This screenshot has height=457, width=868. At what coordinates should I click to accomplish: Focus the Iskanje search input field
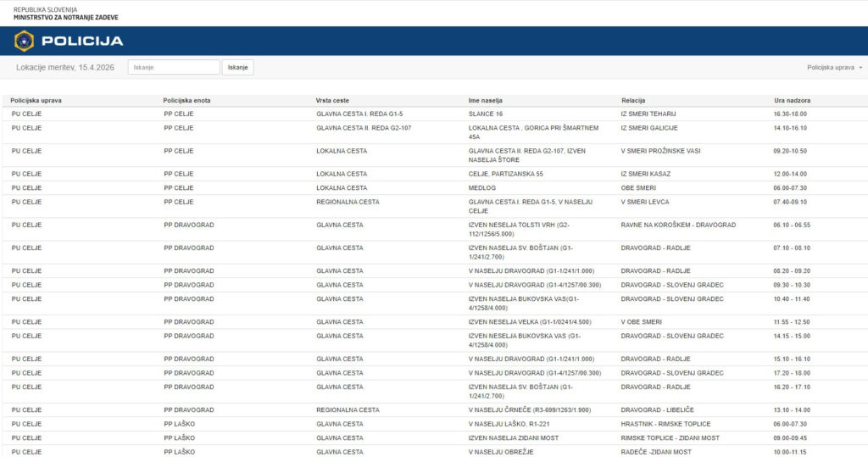pos(174,67)
